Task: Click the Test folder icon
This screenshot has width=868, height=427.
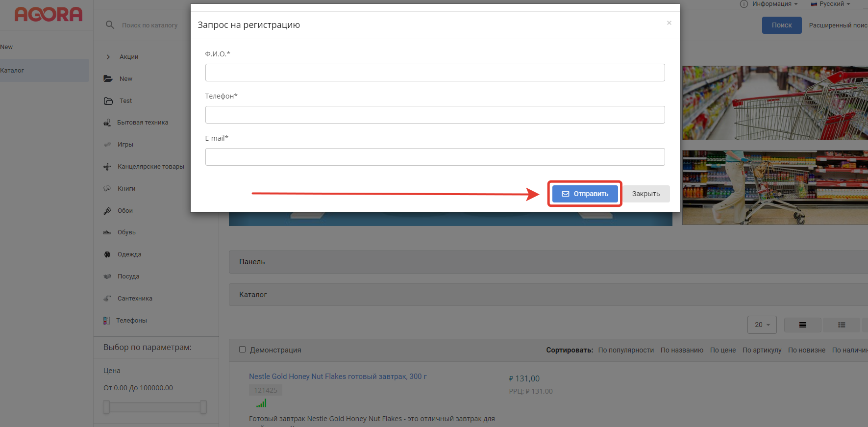Action: tap(108, 101)
